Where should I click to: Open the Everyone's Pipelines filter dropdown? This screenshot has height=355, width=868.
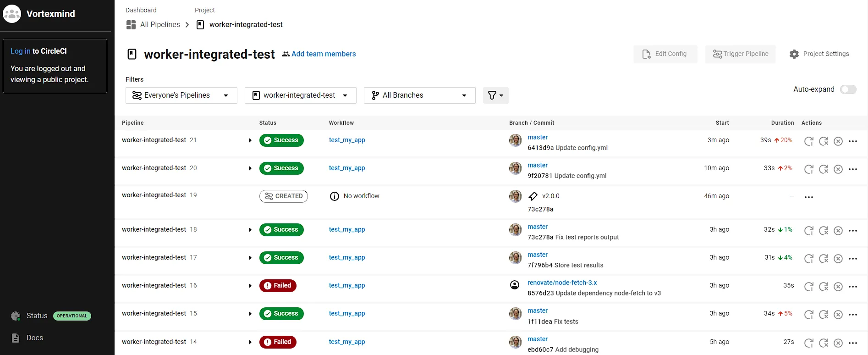point(181,95)
